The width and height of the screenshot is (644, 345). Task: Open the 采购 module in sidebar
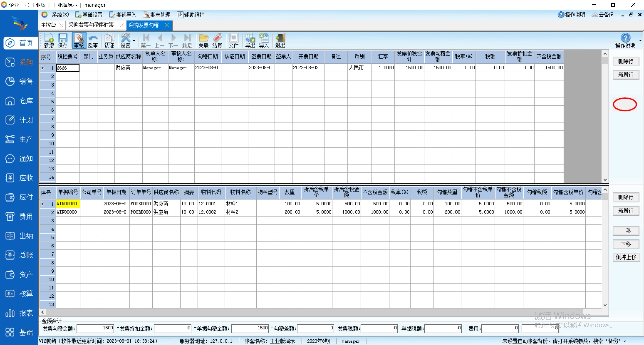click(19, 62)
